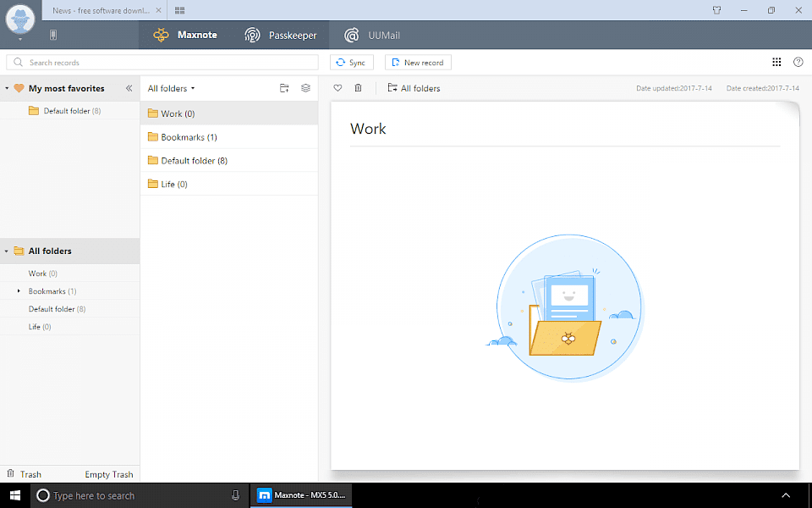Screen dimensions: 812x508
Task: Close the News browser tab
Action: 158,10
